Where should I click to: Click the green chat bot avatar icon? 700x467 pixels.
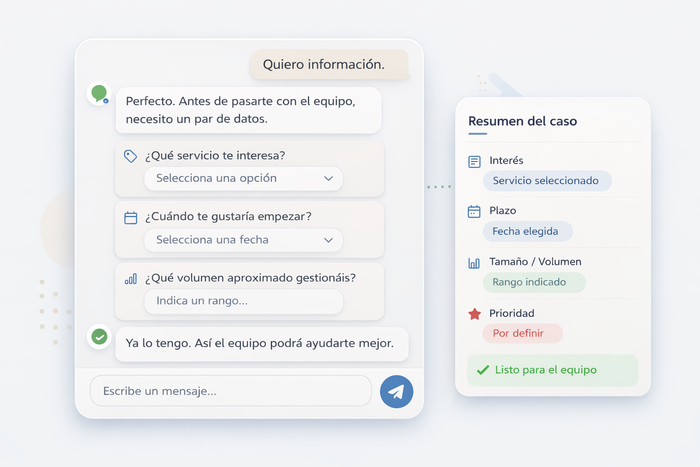coord(99,94)
